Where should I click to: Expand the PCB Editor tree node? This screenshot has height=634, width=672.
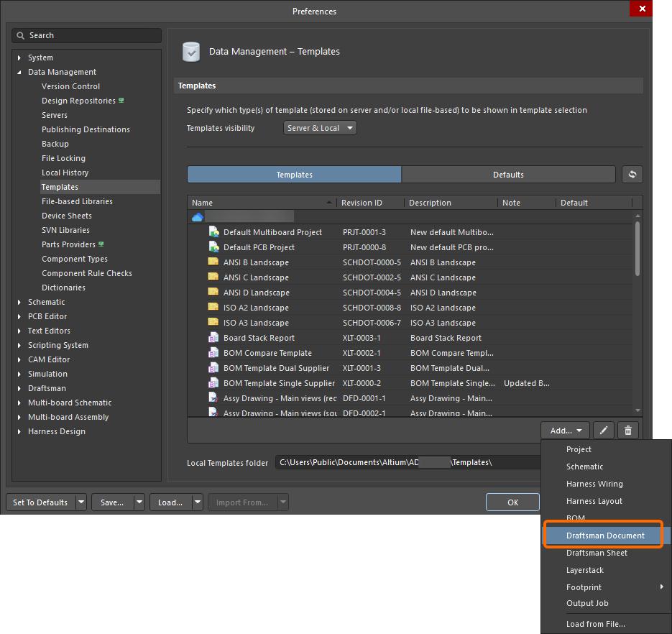[19, 316]
